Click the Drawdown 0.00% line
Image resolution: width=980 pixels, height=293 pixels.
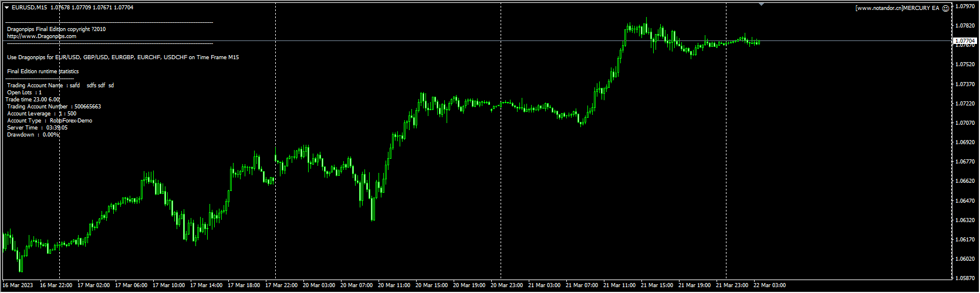pos(33,135)
